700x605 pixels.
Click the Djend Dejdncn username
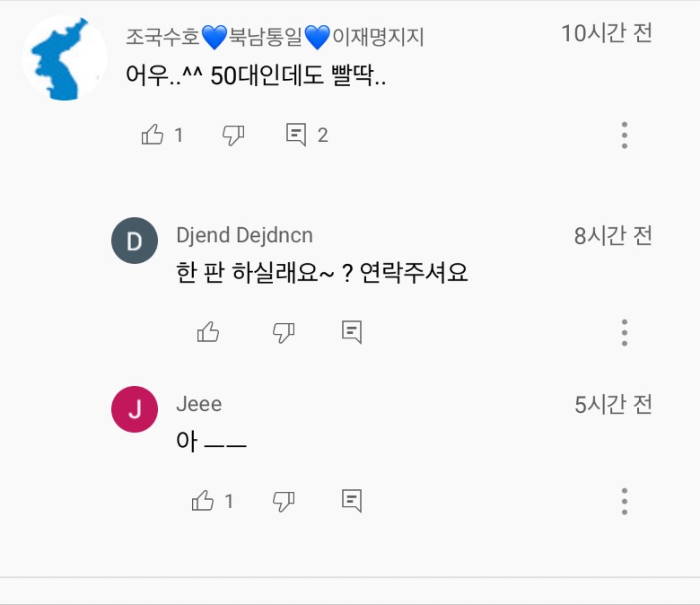pyautogui.click(x=244, y=236)
